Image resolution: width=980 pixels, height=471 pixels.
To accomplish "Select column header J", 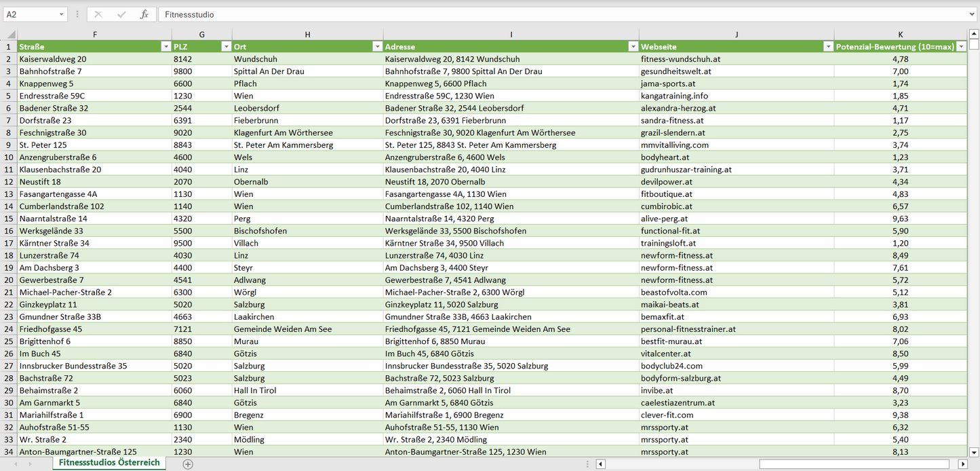I will (737, 35).
